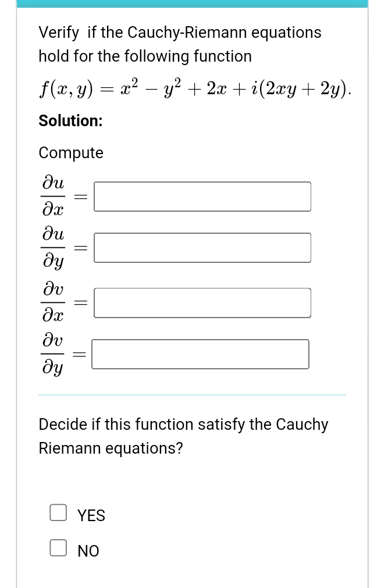The width and height of the screenshot is (381, 588).
Task: Select the YES answer option
Action: pyautogui.click(x=58, y=512)
